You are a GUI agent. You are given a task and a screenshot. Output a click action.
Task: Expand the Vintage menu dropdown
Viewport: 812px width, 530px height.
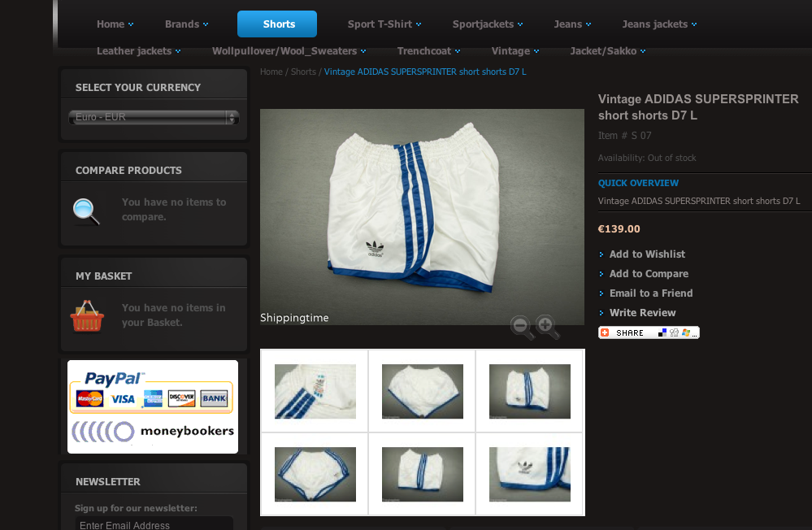(x=515, y=51)
